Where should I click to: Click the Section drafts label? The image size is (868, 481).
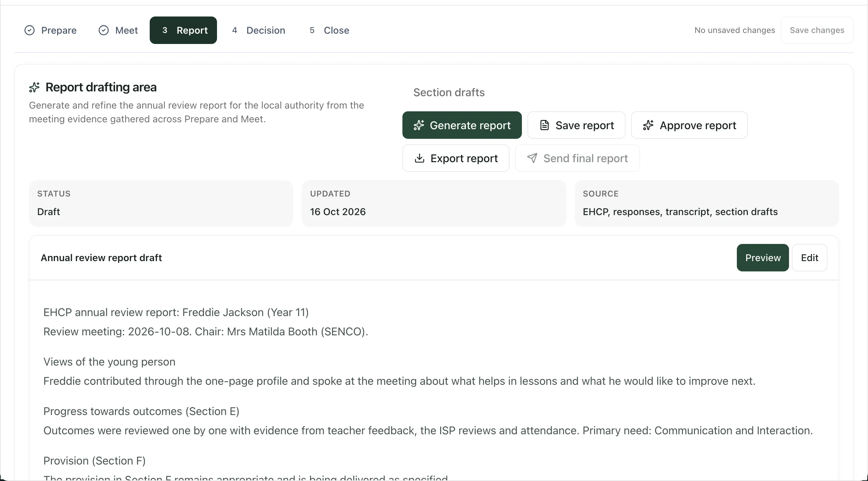pos(449,92)
